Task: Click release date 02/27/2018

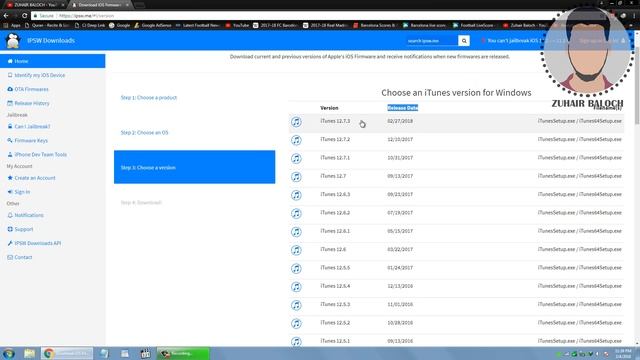Action: [400, 121]
